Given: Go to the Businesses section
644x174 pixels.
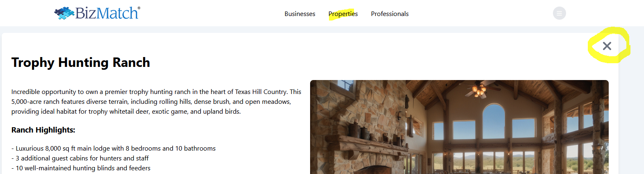Looking at the screenshot, I should click(x=300, y=14).
